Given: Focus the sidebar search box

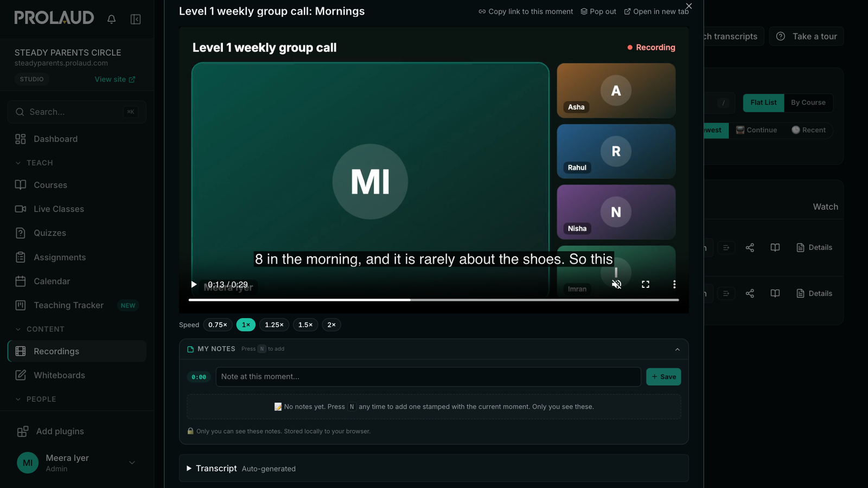Looking at the screenshot, I should (x=76, y=112).
